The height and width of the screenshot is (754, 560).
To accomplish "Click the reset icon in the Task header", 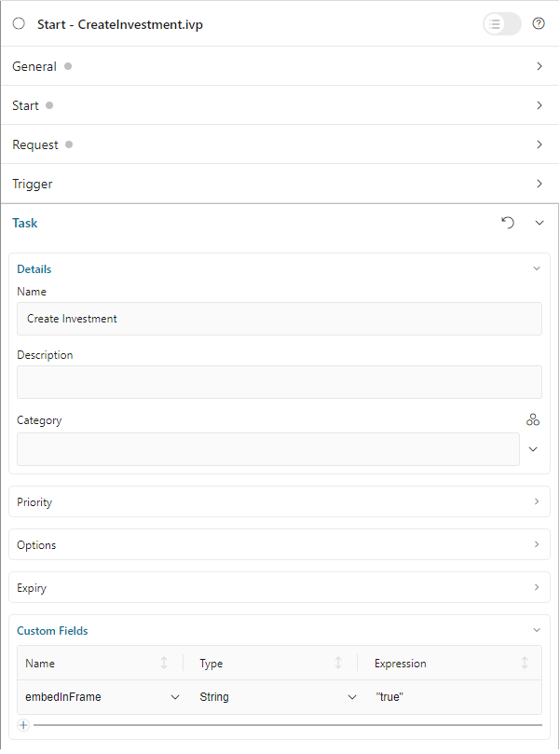I will 507,223.
